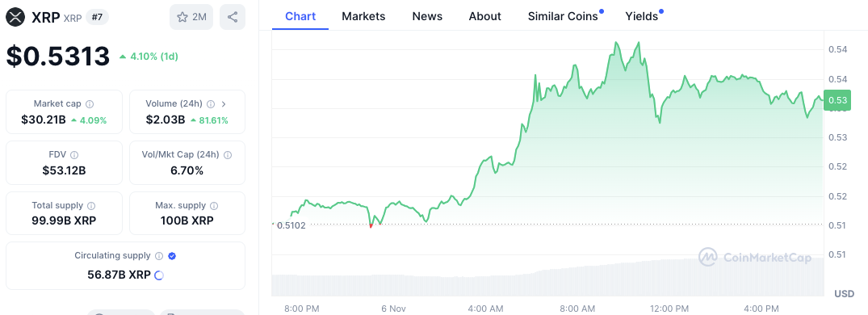
Task: Open the FDV info icon
Action: coord(75,155)
